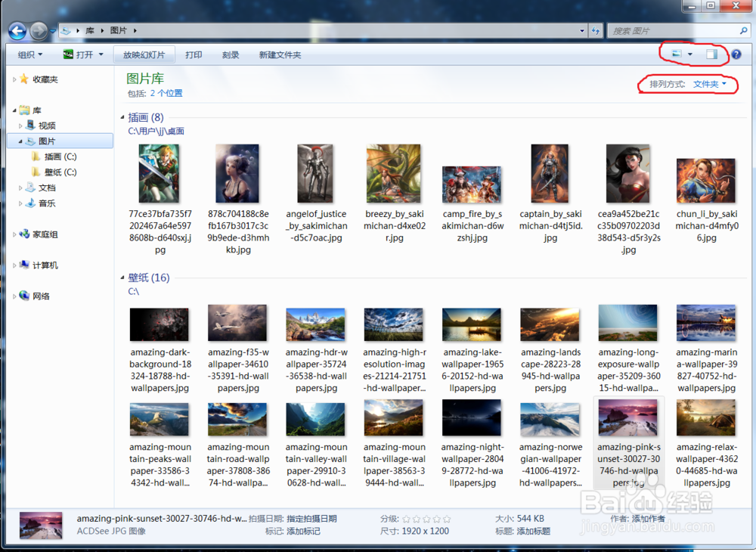Select amazing-relax-wallpaper thumbnail
Screen dimensions: 756x552
(x=706, y=418)
